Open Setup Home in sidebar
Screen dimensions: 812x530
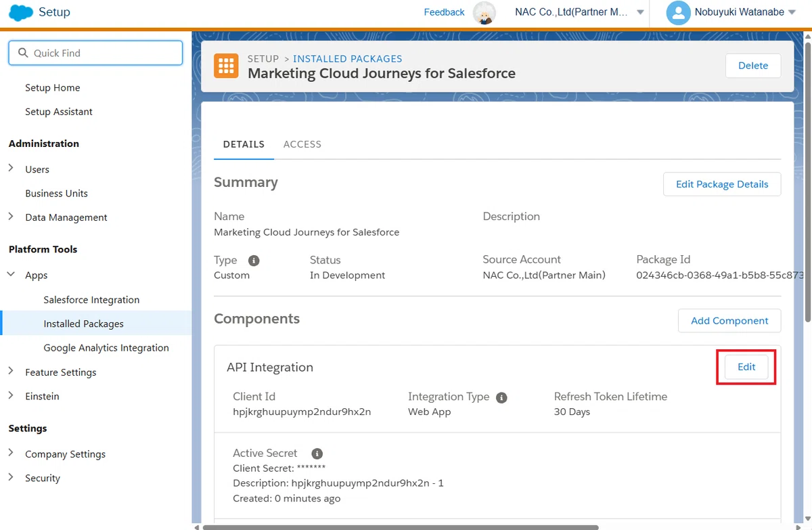53,88
